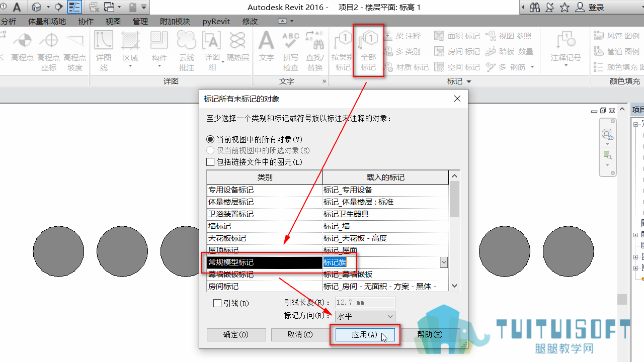Enable include elements from linked files checkbox
Image resolution: width=644 pixels, height=362 pixels.
255,162
